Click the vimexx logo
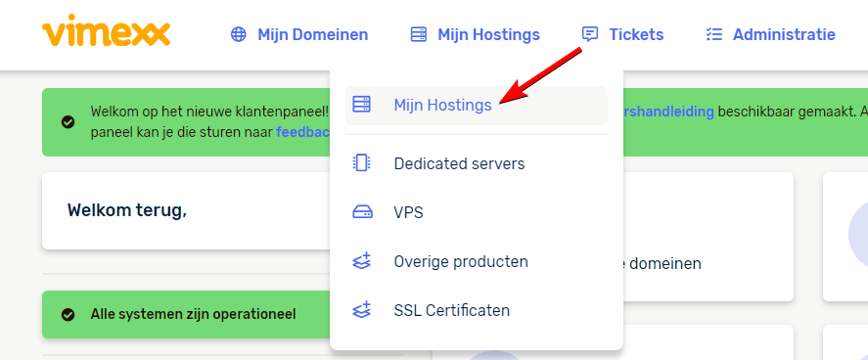The width and height of the screenshot is (868, 360). point(106,31)
